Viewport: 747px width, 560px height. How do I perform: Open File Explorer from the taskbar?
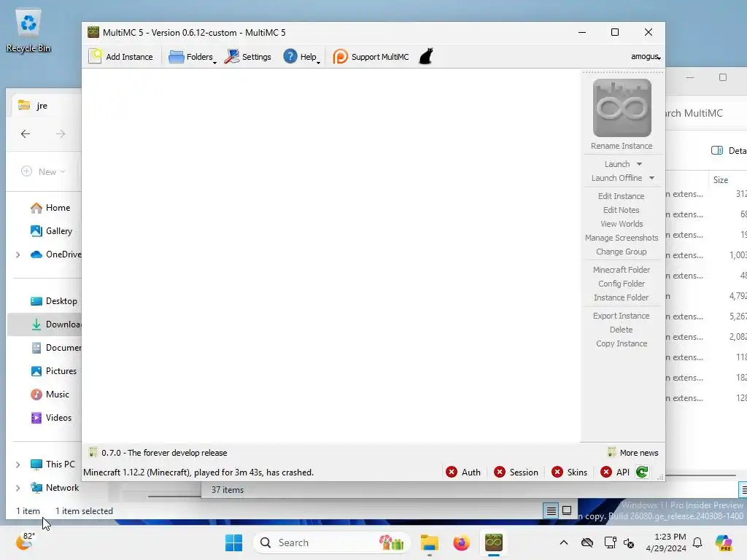pyautogui.click(x=429, y=542)
